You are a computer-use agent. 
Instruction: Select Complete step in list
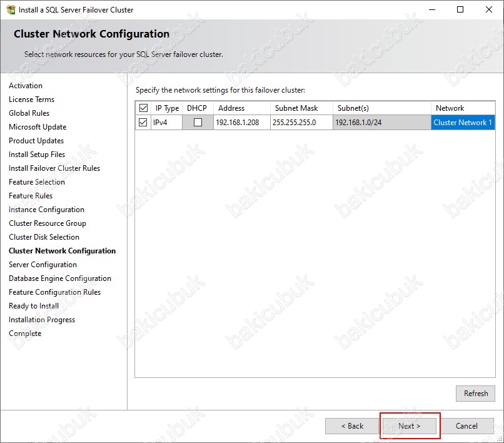pos(25,334)
